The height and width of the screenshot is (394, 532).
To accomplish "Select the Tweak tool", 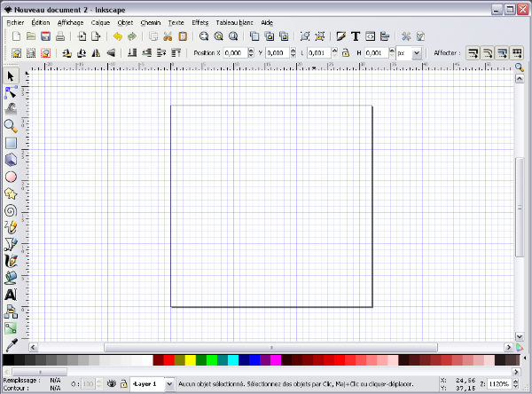I will pyautogui.click(x=11, y=109).
